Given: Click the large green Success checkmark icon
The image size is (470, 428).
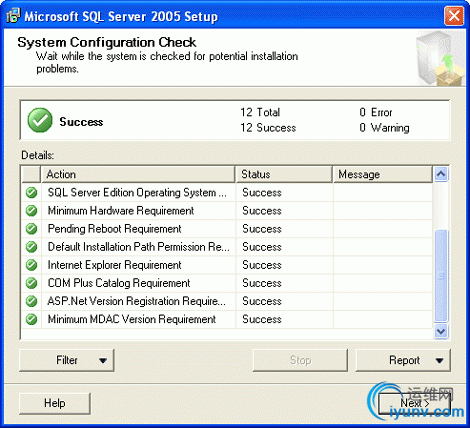Looking at the screenshot, I should click(x=40, y=120).
